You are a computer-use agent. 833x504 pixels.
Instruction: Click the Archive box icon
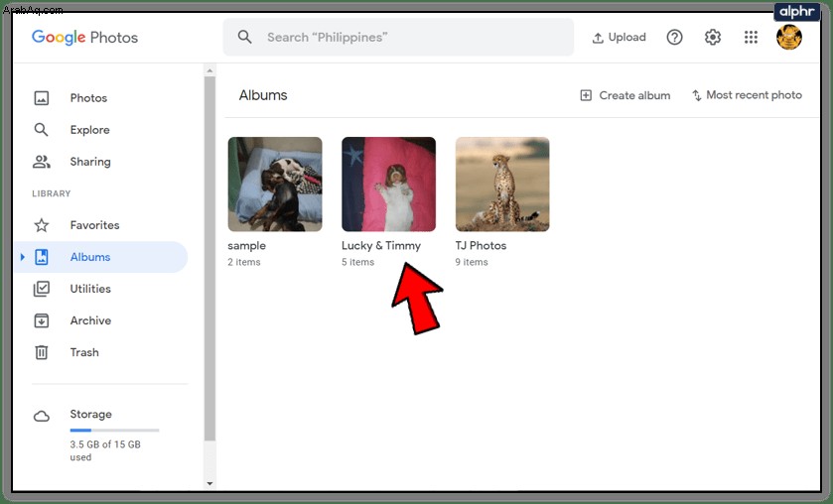tap(42, 320)
